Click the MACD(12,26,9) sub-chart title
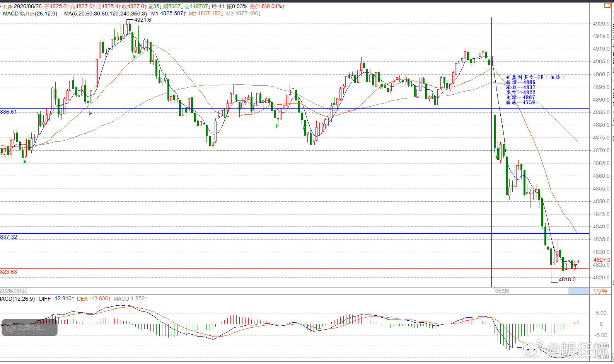The width and height of the screenshot is (614, 364). [x=17, y=299]
